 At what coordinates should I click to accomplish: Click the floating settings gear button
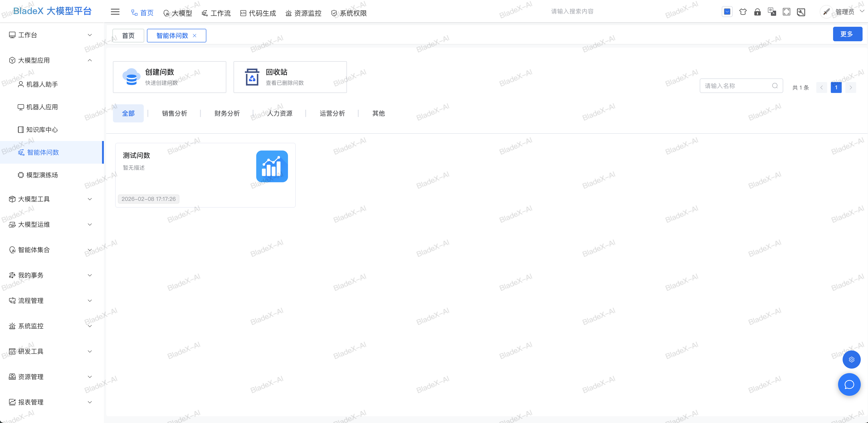tap(851, 359)
